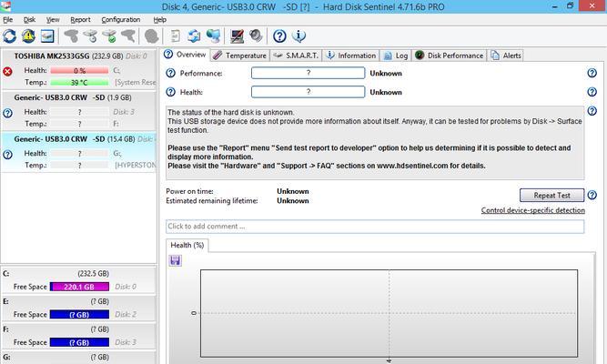Viewport: 607px width, 364px height.
Task: Click help icon right of Health row
Action: pyautogui.click(x=592, y=92)
